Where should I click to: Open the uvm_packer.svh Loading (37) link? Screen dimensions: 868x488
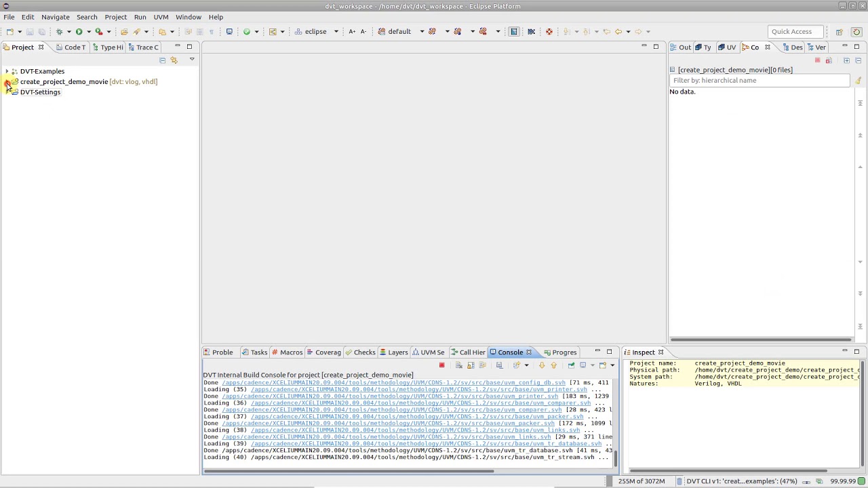[x=417, y=417]
